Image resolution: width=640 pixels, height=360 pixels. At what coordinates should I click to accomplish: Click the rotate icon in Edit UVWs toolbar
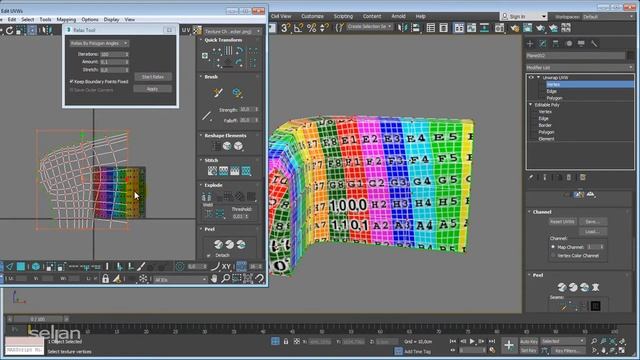(x=9, y=30)
